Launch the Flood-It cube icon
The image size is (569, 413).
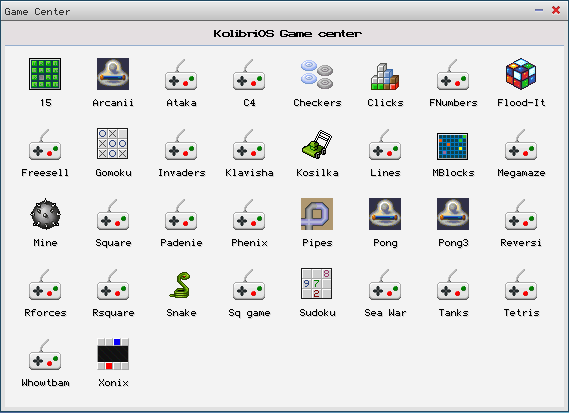521,74
